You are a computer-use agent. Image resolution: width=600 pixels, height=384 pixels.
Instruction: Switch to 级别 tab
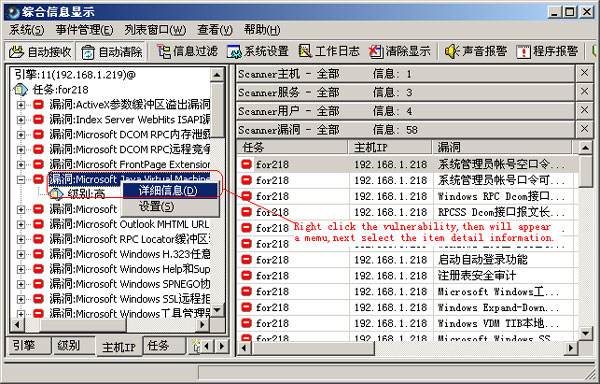click(x=73, y=346)
